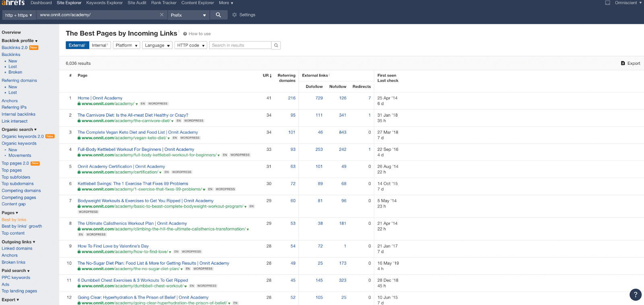Click the magnifier search button beside Prefix

pyautogui.click(x=218, y=15)
